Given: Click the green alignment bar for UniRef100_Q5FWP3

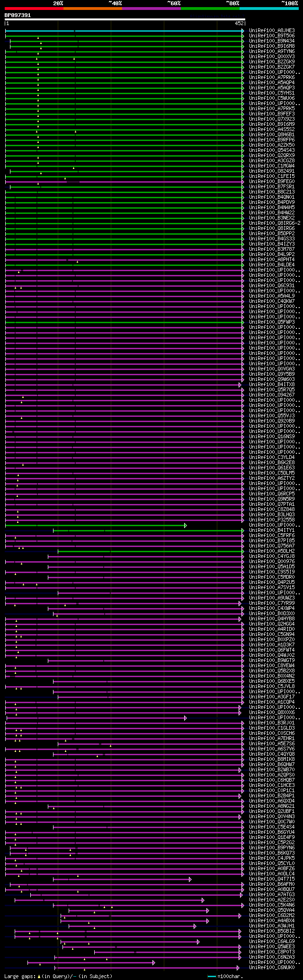Looking at the screenshot, I should (125, 322).
